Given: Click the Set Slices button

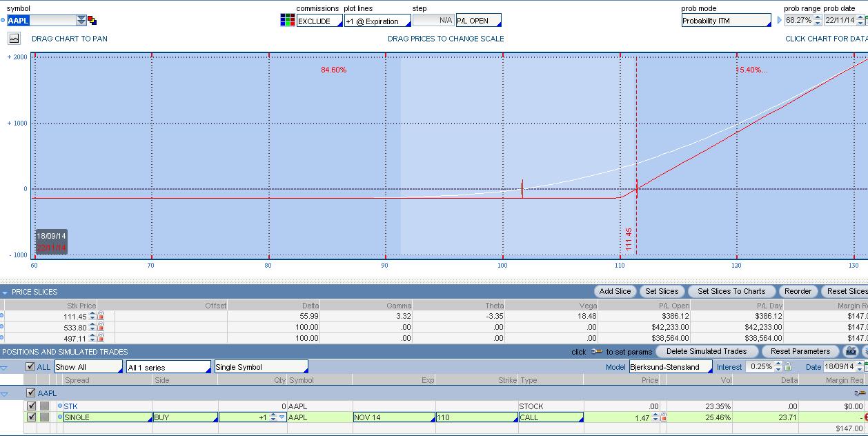Looking at the screenshot, I should pyautogui.click(x=662, y=291).
